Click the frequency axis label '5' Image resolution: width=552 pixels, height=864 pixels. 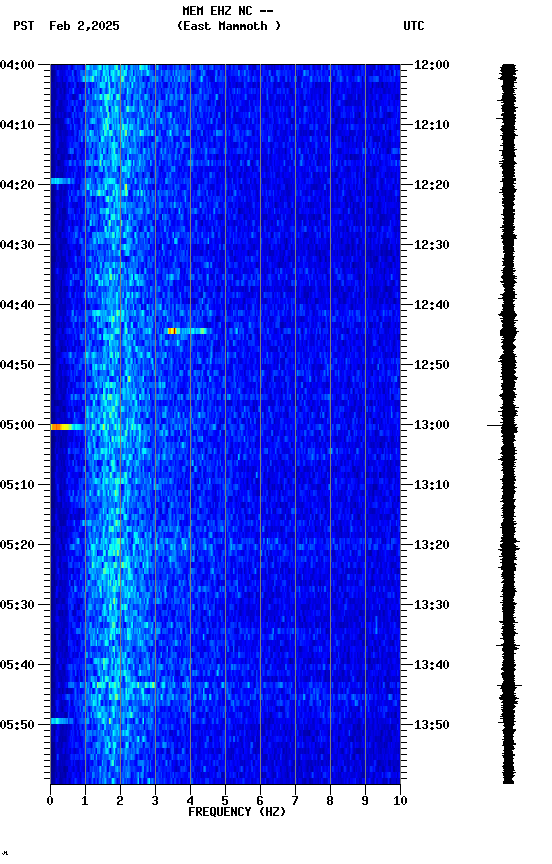click(x=225, y=801)
